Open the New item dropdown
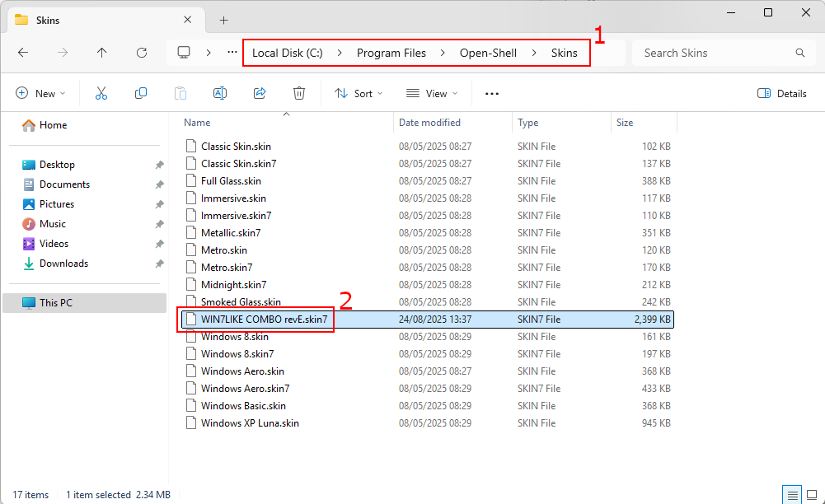This screenshot has width=825, height=504. [x=40, y=94]
